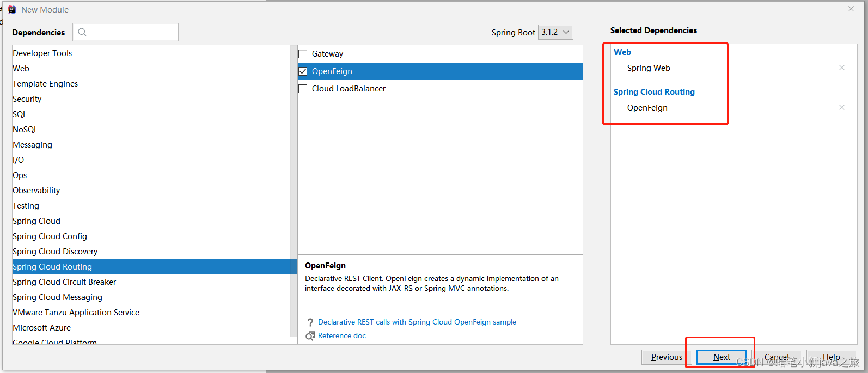Close the New Module dialog
This screenshot has width=868, height=373.
pyautogui.click(x=851, y=9)
